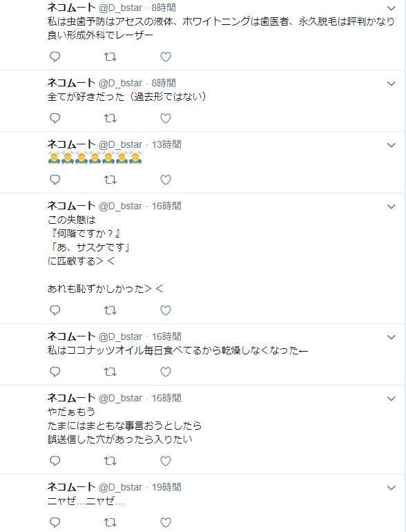The image size is (406, 532).
Task: Like the 全てが好きだった tweet
Action: [x=166, y=118]
